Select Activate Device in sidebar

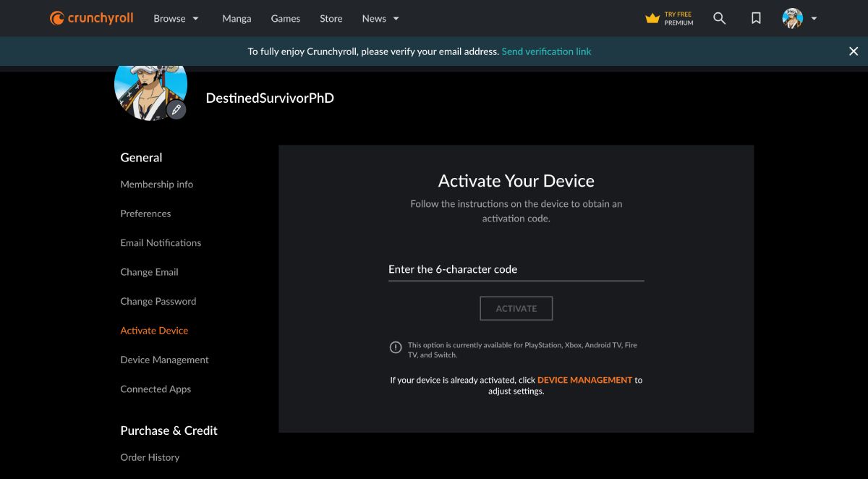(x=154, y=331)
